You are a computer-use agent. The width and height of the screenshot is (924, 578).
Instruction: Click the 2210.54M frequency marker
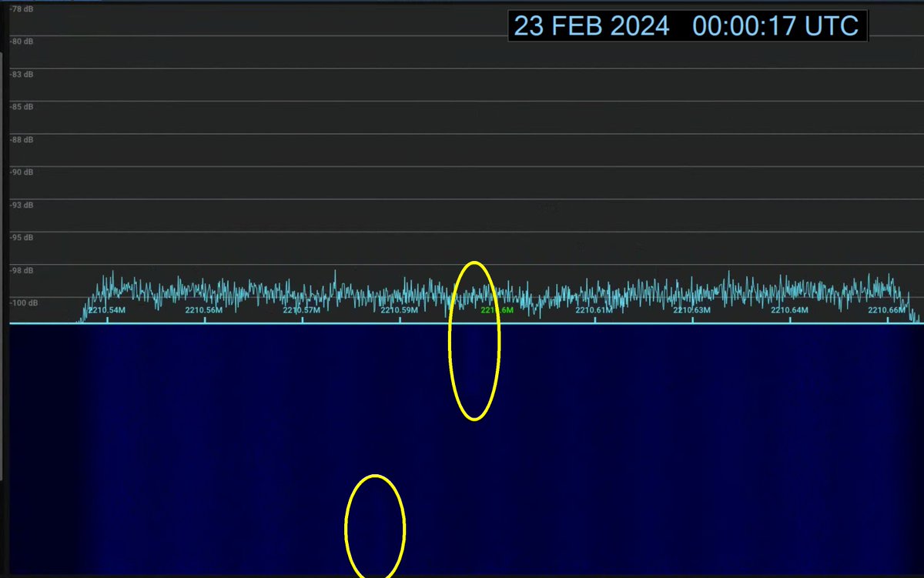point(105,309)
